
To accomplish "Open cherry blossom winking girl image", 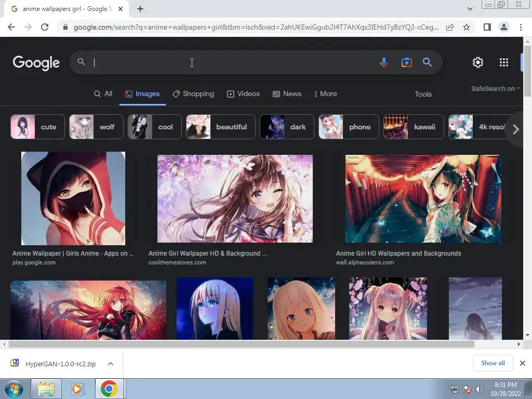I will pyautogui.click(x=235, y=199).
